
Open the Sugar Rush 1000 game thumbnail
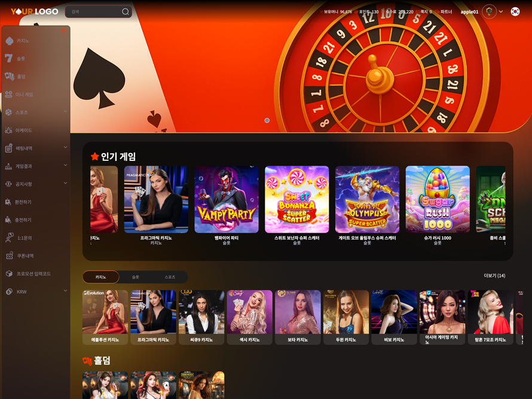click(x=438, y=200)
